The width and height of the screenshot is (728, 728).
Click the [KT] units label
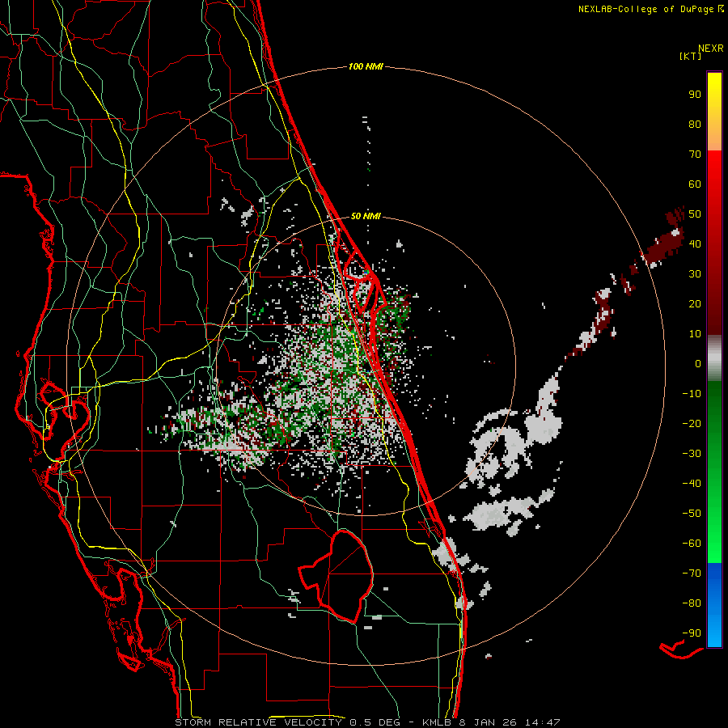(x=691, y=56)
